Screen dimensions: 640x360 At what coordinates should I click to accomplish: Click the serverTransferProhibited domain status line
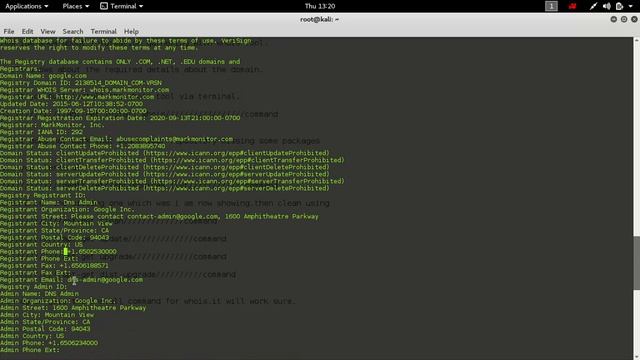[172, 181]
